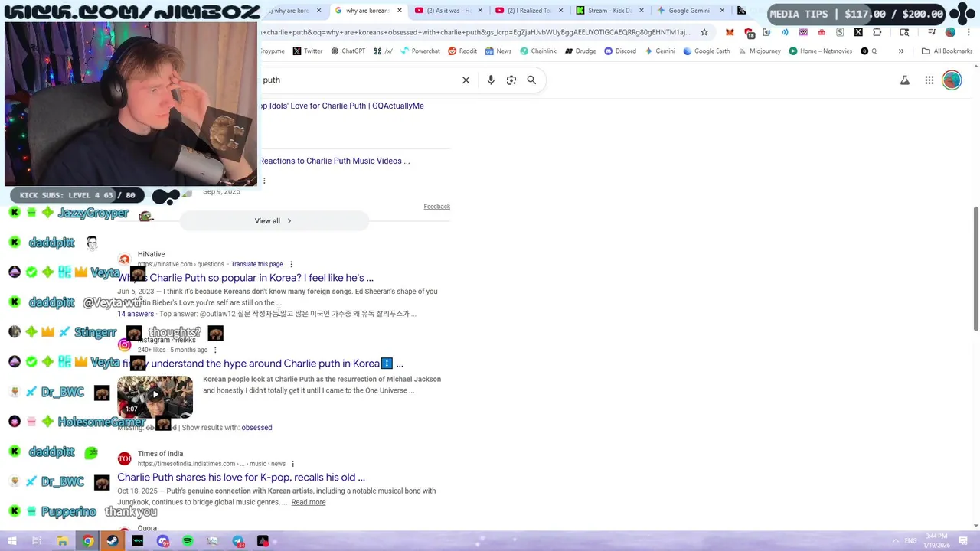This screenshot has height=551, width=980.
Task: Show more bookmarks with the chevron
Action: pos(901,51)
